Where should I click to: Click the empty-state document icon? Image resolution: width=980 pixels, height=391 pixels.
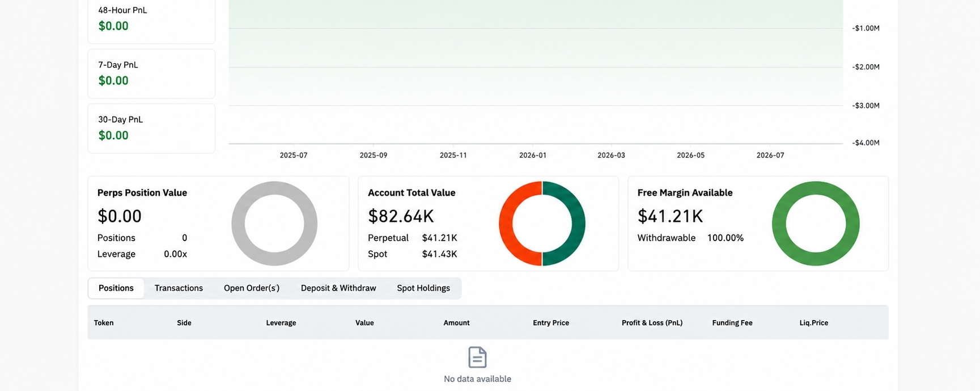click(477, 358)
